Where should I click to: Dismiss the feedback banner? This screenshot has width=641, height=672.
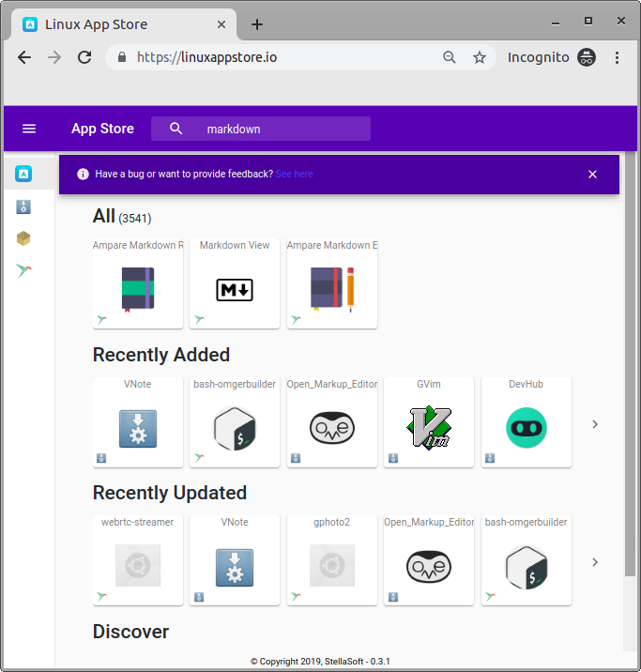pyautogui.click(x=592, y=174)
